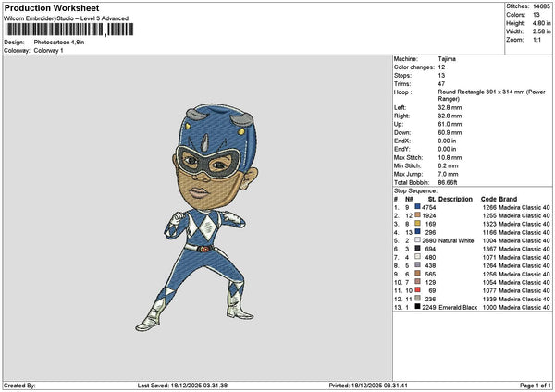This screenshot has width=555, height=392.
Task: Select the Colorway 1 value
Action: pos(48,50)
